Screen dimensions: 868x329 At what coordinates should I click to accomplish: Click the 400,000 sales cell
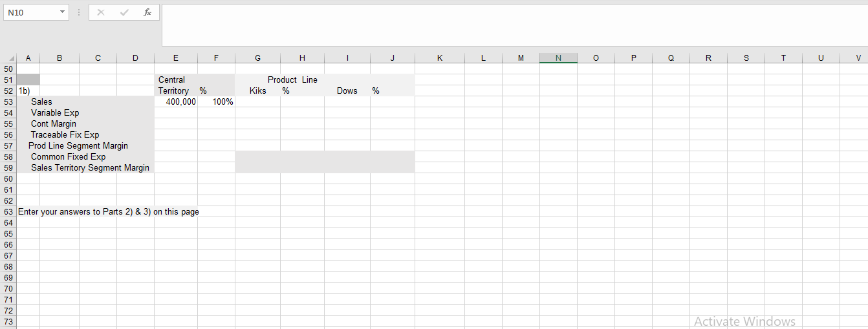coord(176,102)
